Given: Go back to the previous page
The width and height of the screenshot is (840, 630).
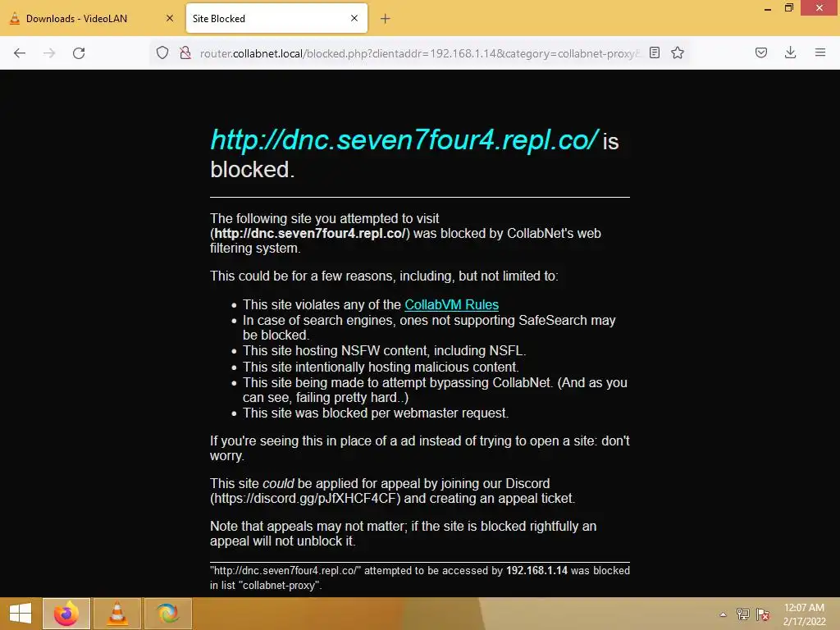Looking at the screenshot, I should (20, 53).
